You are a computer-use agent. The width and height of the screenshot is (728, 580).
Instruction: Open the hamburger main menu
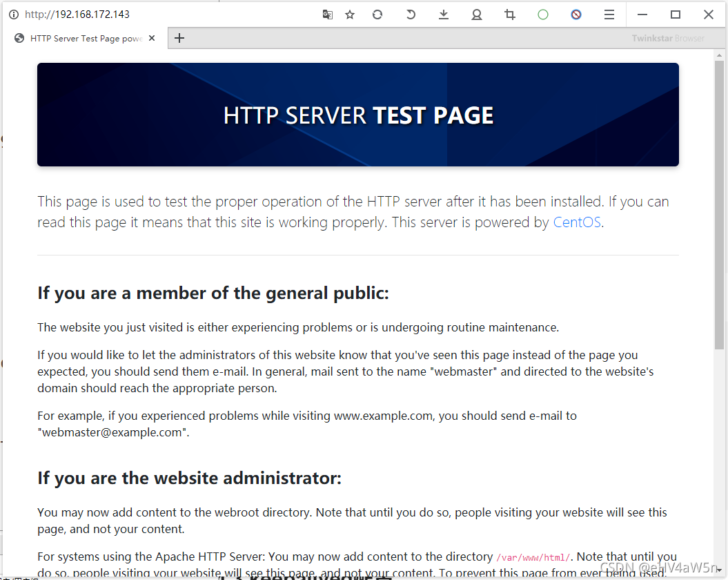(x=609, y=15)
